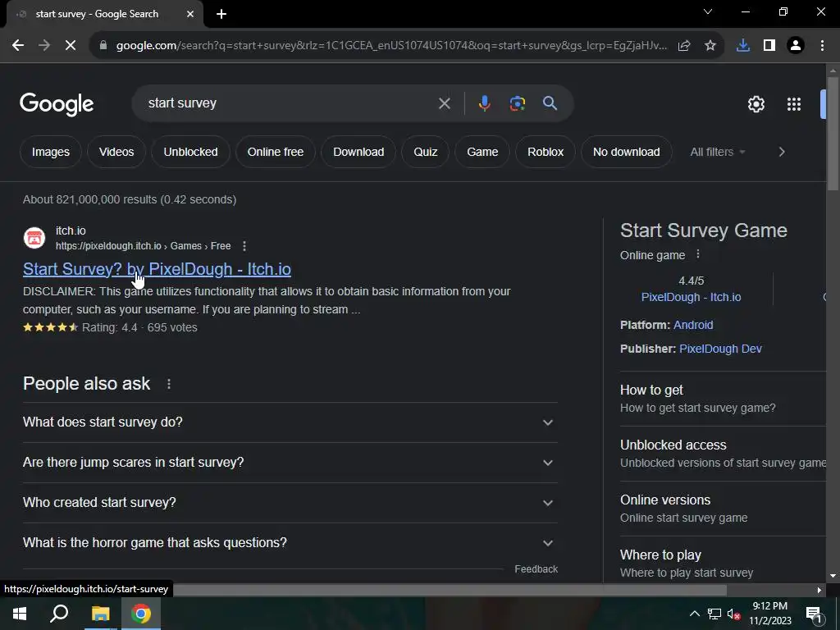840x630 pixels.
Task: Click the share page icon in address bar
Action: (684, 46)
